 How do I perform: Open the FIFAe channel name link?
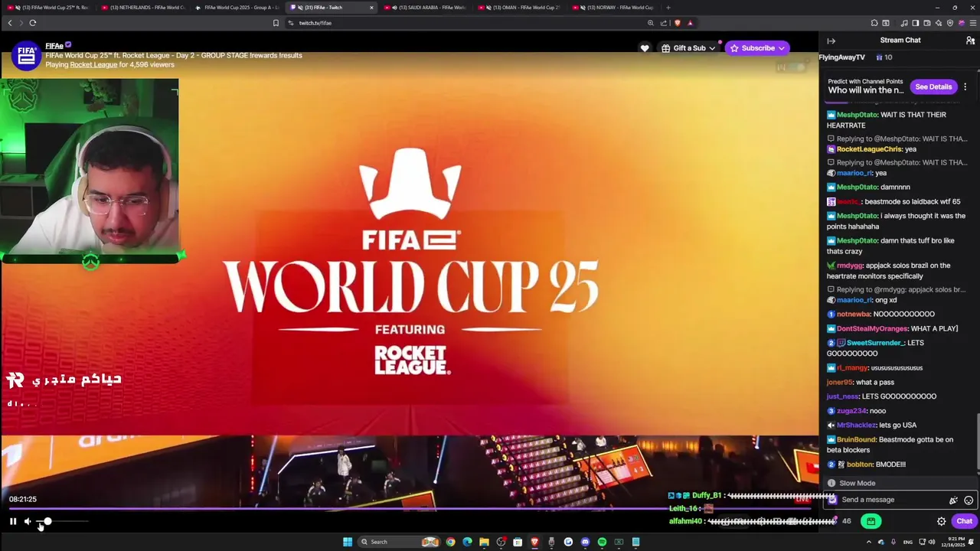54,46
